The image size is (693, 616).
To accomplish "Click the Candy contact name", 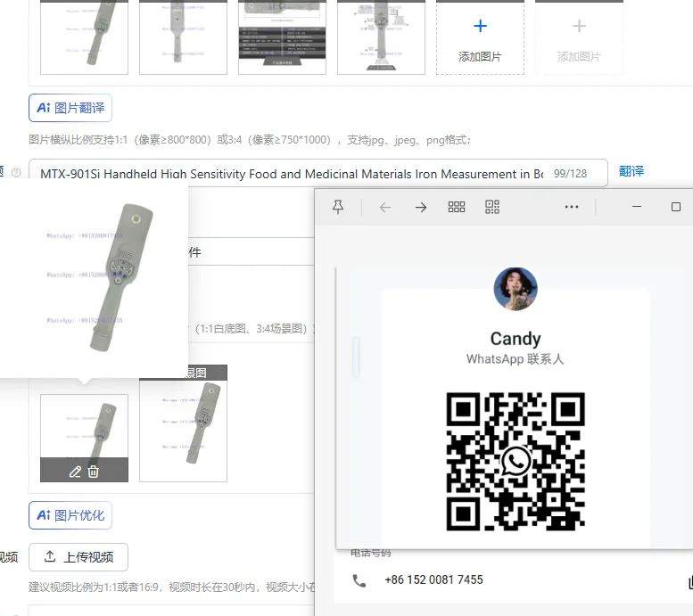I will (x=516, y=339).
